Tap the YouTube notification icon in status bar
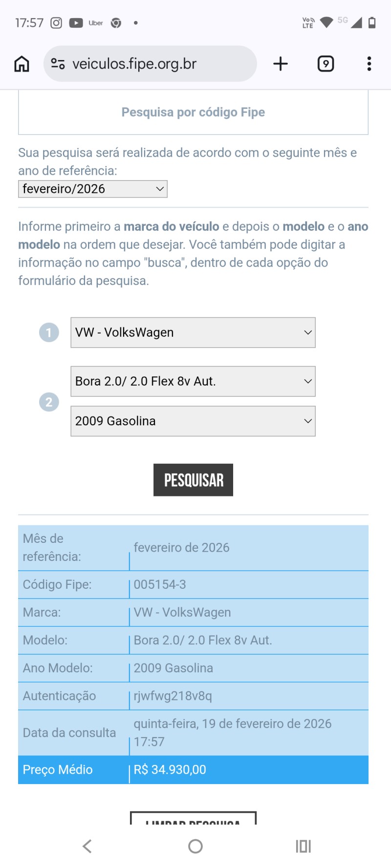Screen dimensions: 391x868 76,22
